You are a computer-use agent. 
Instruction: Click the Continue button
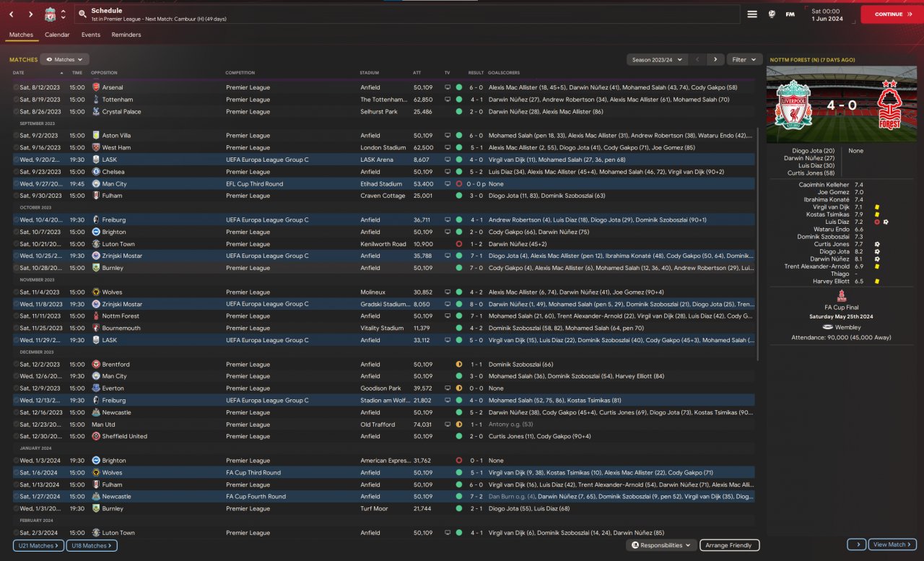point(892,14)
